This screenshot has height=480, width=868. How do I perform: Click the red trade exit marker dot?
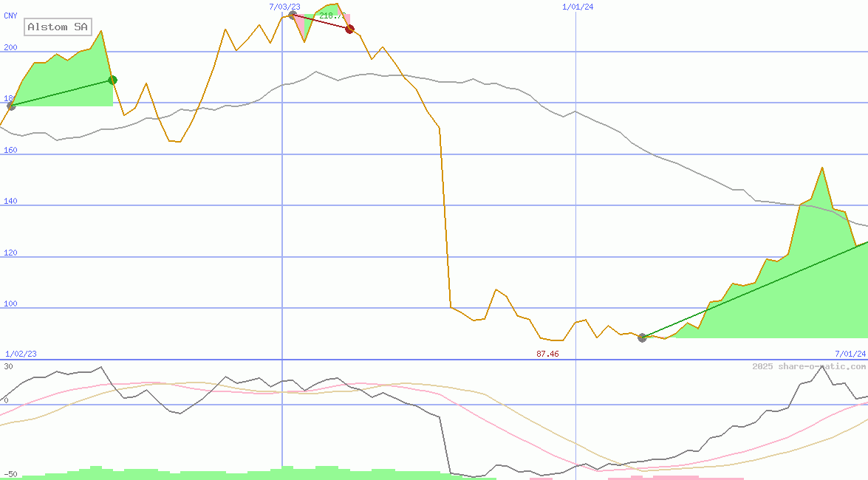point(349,29)
